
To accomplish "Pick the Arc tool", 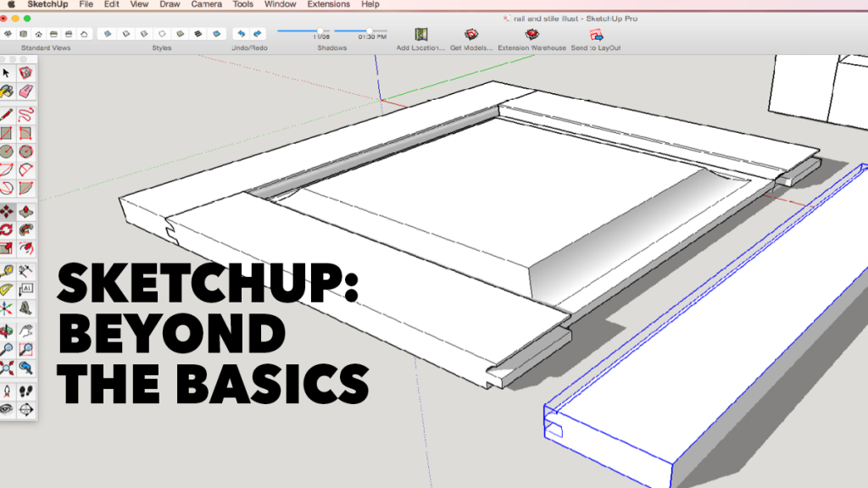I will 7,169.
